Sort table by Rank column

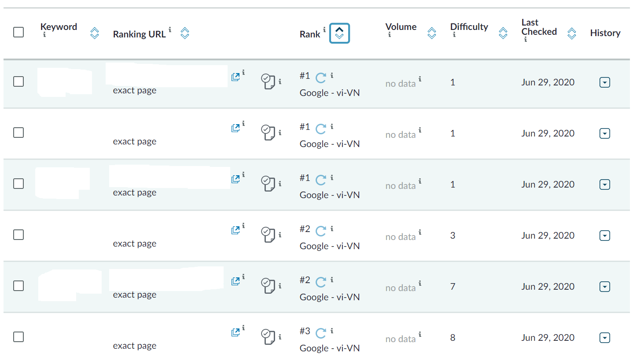[339, 33]
